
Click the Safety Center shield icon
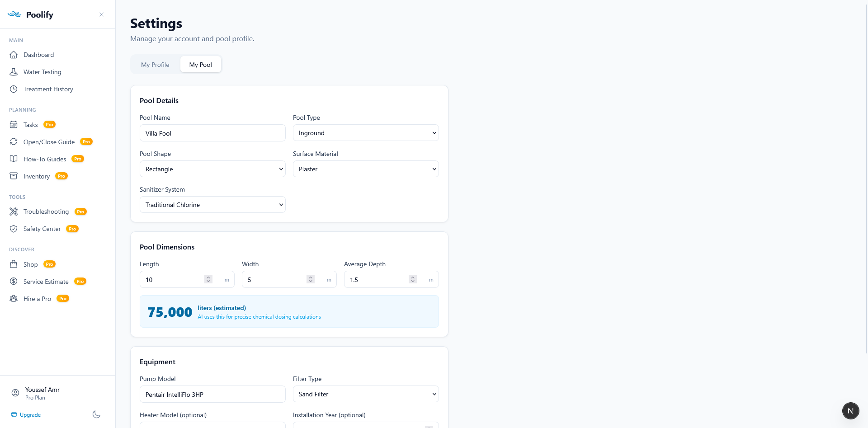(x=14, y=229)
